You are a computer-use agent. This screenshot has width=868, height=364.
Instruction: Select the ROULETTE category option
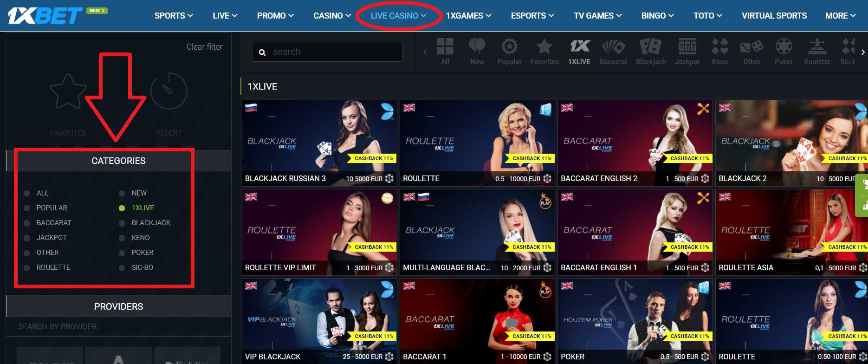coord(53,267)
